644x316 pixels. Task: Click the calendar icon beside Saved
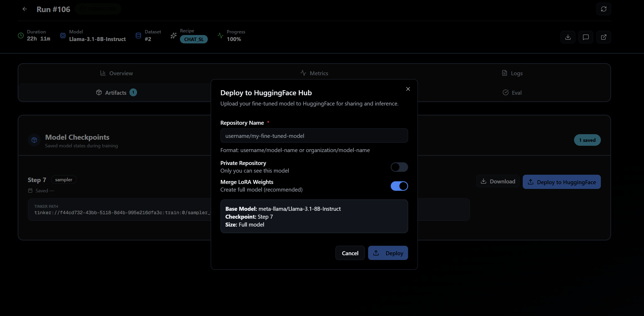click(x=30, y=190)
